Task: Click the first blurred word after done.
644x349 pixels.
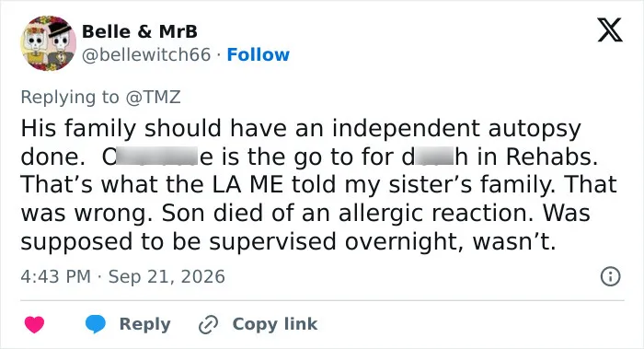Action: click(157, 157)
